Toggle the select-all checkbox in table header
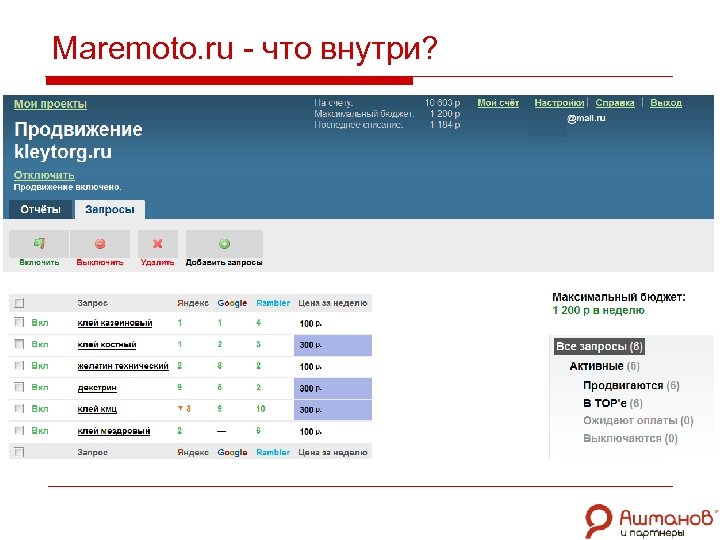 19,303
